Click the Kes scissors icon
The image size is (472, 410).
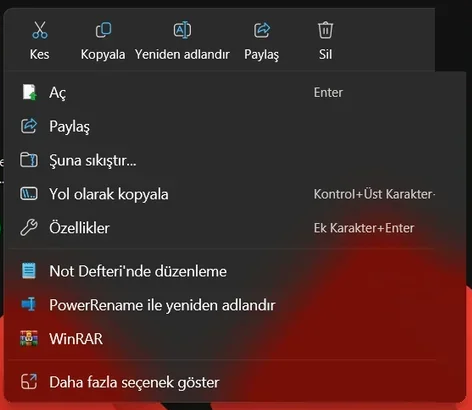pyautogui.click(x=40, y=30)
